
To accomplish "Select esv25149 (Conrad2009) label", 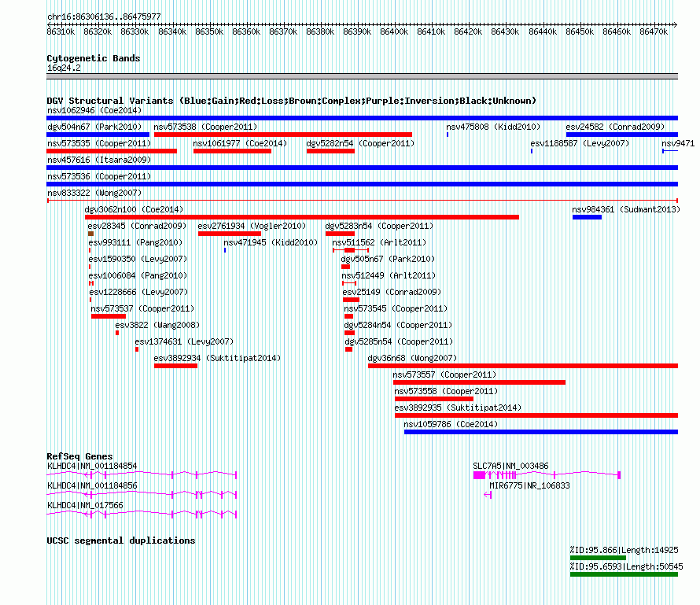I will tap(392, 292).
